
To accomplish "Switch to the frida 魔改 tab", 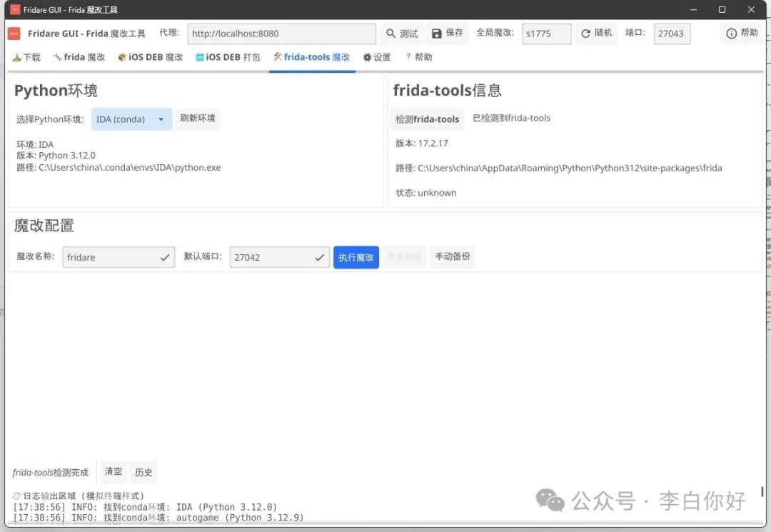I will coord(79,57).
